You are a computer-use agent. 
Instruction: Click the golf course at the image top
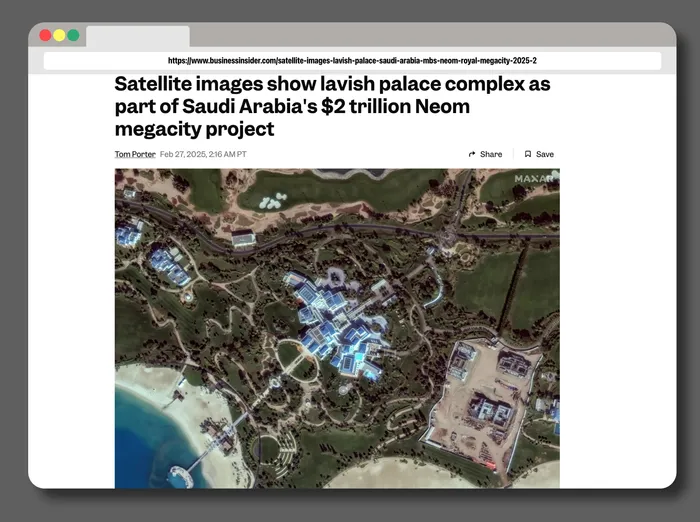(x=340, y=190)
